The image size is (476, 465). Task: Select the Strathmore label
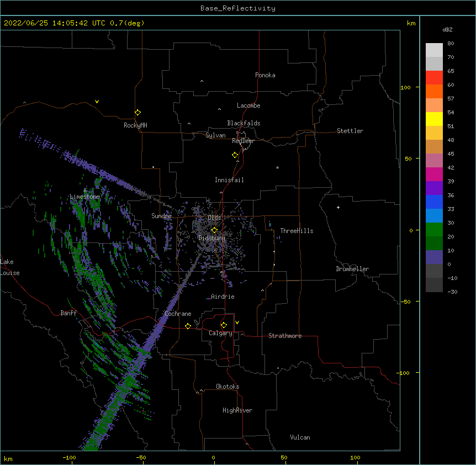285,336
